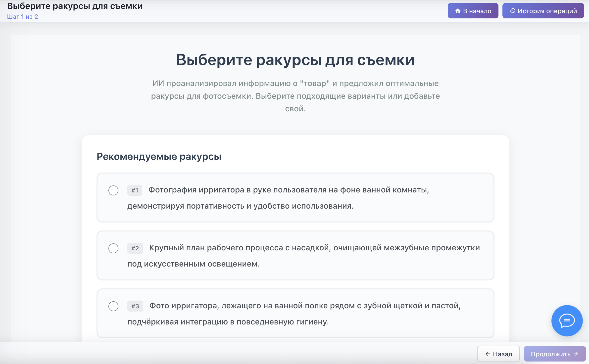Click the clock history icon
Viewport: 589px width, 364px height.
(512, 11)
